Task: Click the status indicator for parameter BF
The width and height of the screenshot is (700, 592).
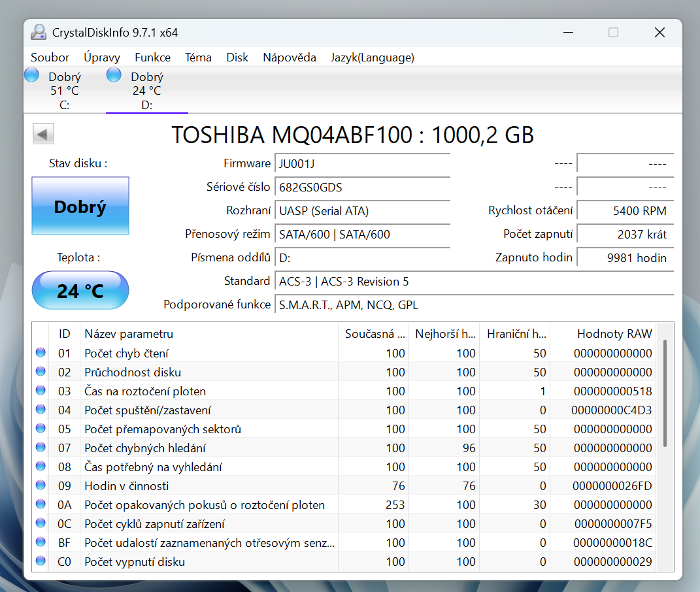Action: coord(40,542)
